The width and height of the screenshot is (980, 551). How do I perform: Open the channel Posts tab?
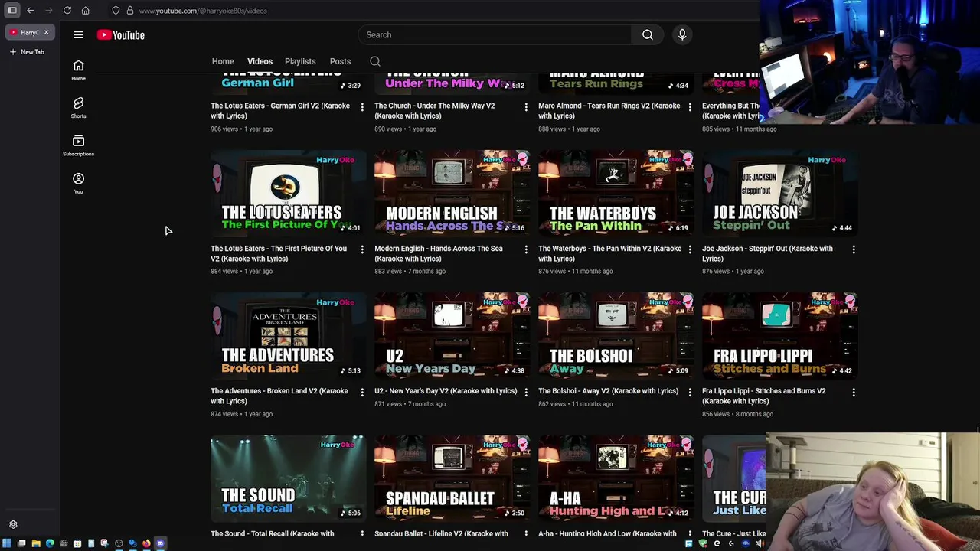(340, 61)
